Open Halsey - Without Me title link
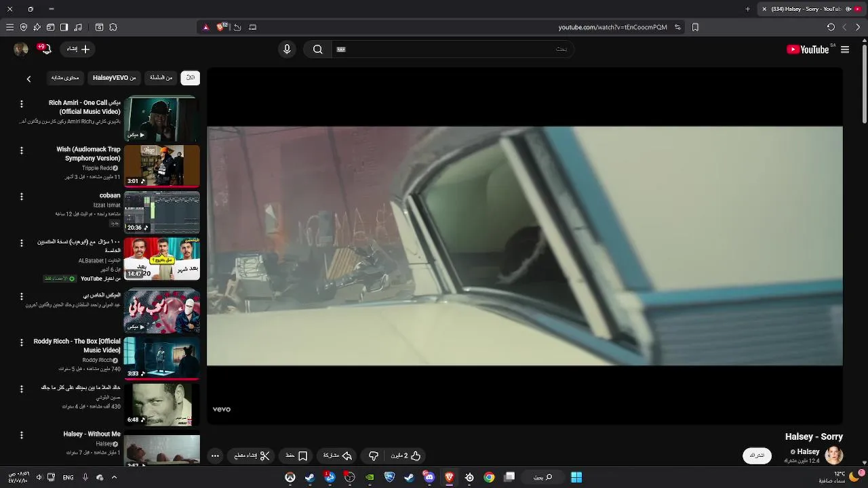 click(x=92, y=434)
